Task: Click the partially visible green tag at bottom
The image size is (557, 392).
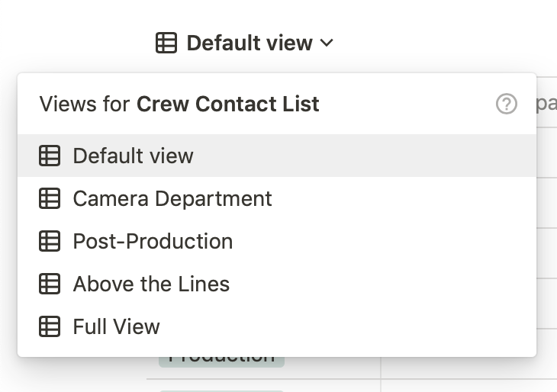Action: tap(221, 390)
